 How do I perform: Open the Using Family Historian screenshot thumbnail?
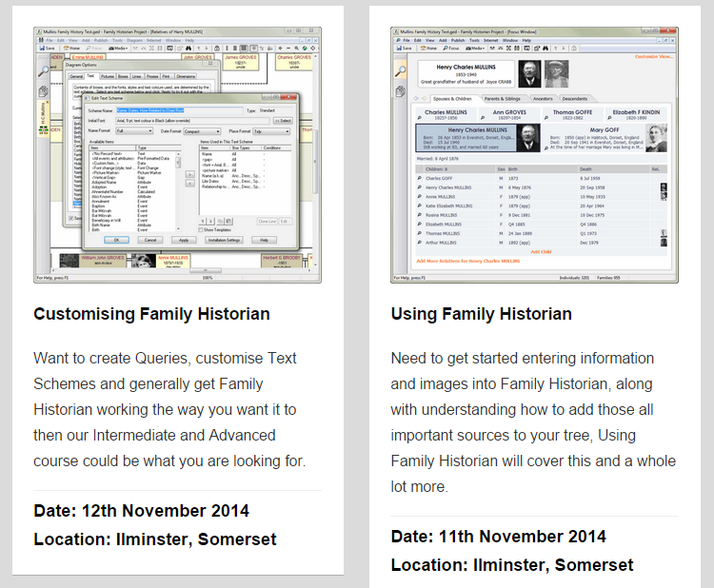coord(535,155)
